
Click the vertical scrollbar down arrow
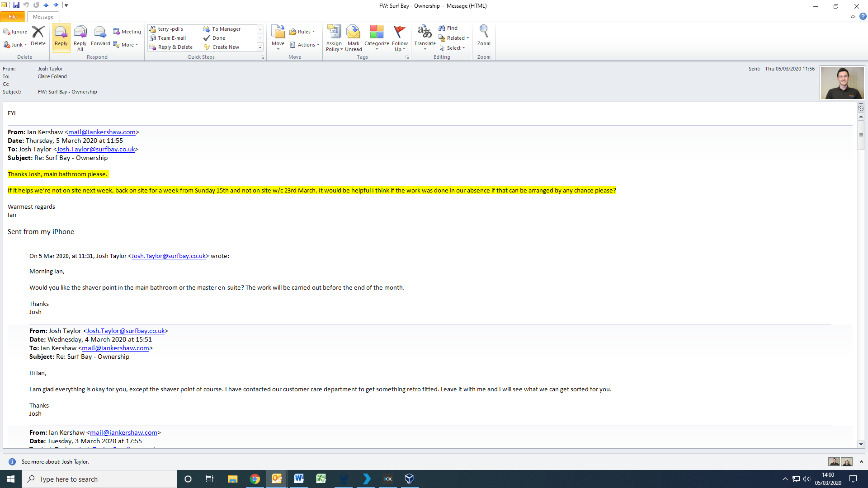click(861, 444)
